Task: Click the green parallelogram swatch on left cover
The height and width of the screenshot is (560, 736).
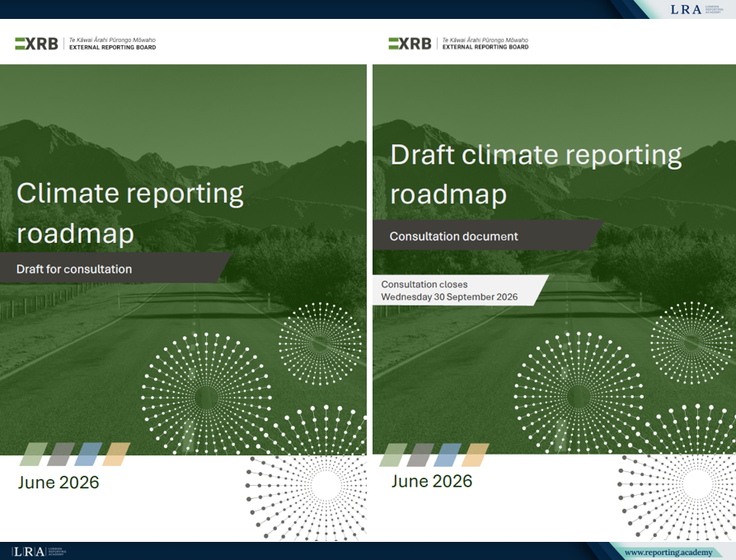Action: pos(33,454)
